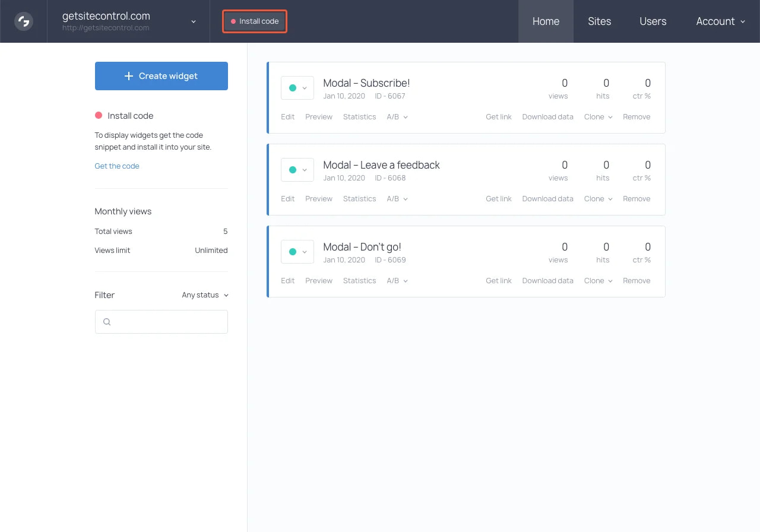Viewport: 760px width, 532px height.
Task: Click the search magnifier icon in filter box
Action: pos(107,322)
